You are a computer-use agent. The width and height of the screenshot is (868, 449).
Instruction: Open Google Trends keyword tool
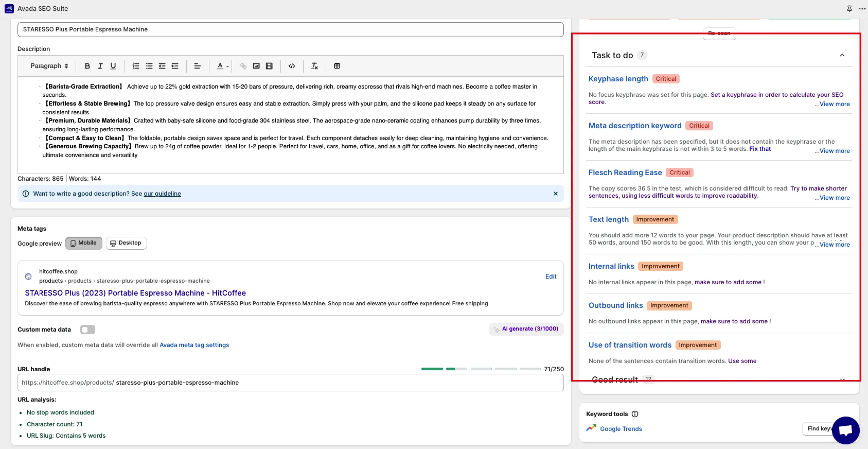click(x=621, y=429)
